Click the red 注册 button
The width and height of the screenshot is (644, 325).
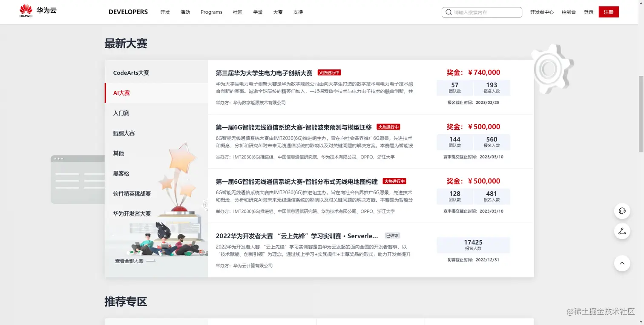click(609, 12)
